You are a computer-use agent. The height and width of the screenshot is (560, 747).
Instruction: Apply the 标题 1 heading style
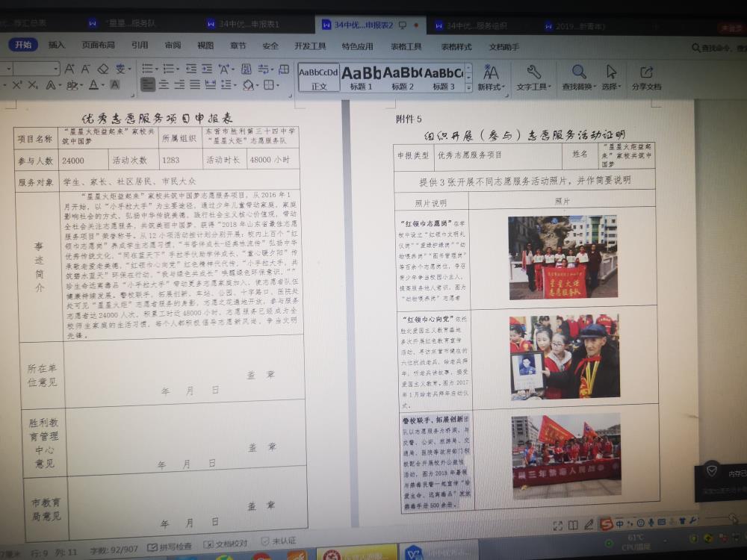[361, 78]
